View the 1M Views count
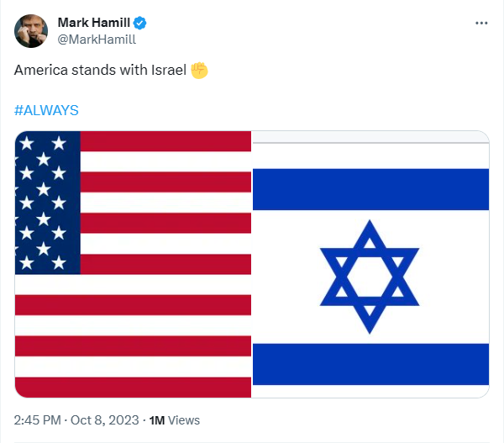 [174, 419]
